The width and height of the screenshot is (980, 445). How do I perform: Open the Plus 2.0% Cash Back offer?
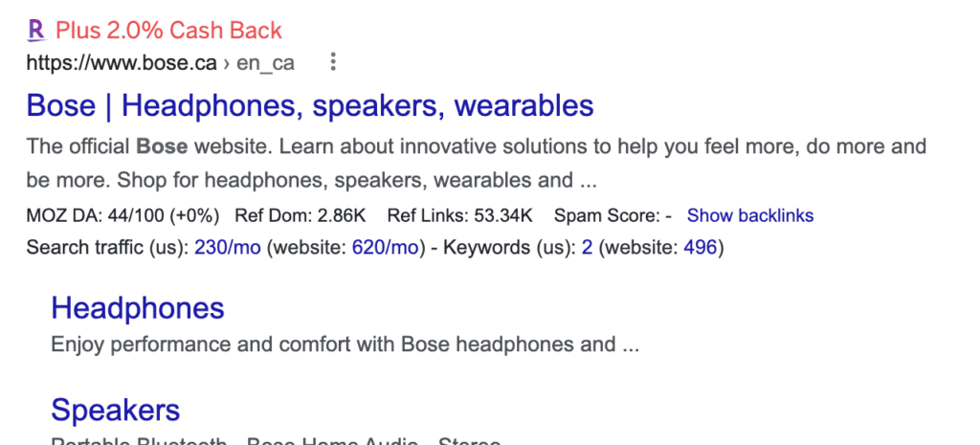pyautogui.click(x=168, y=31)
